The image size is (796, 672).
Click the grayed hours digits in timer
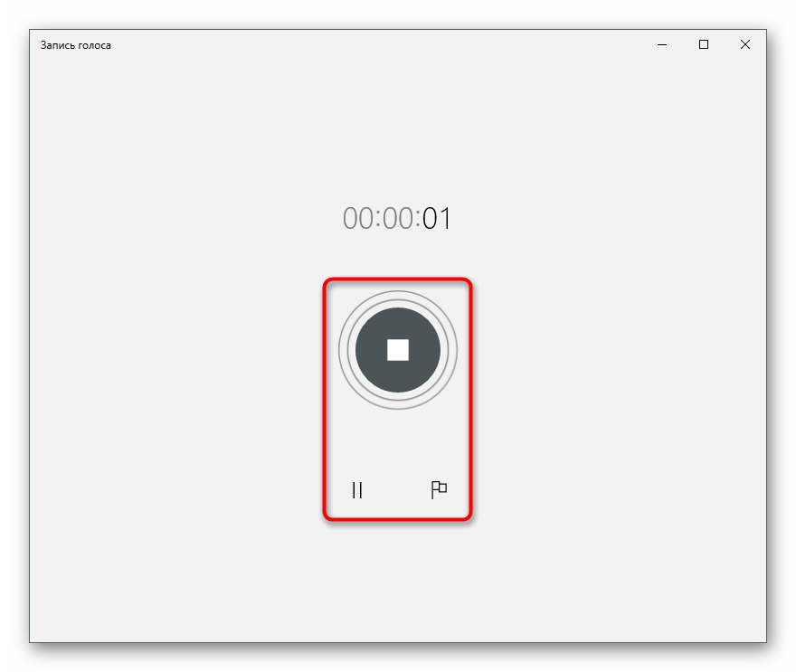click(x=356, y=219)
